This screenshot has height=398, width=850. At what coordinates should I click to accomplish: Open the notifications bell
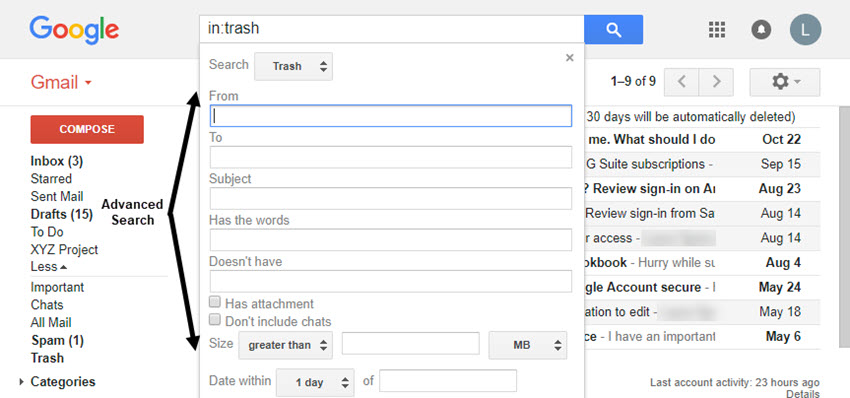761,29
